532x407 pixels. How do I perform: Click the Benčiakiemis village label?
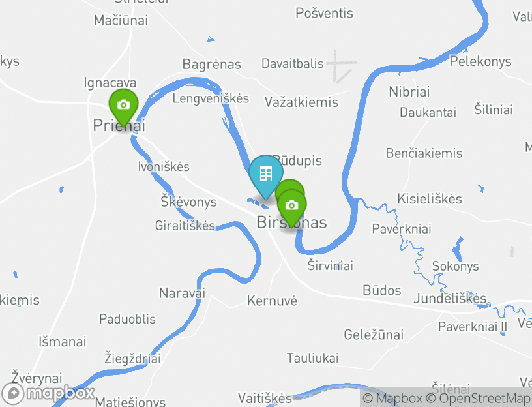pyautogui.click(x=424, y=153)
